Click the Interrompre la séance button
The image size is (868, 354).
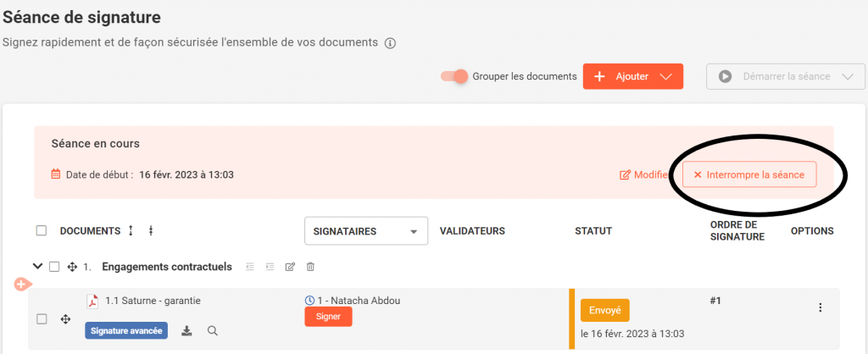pos(748,174)
